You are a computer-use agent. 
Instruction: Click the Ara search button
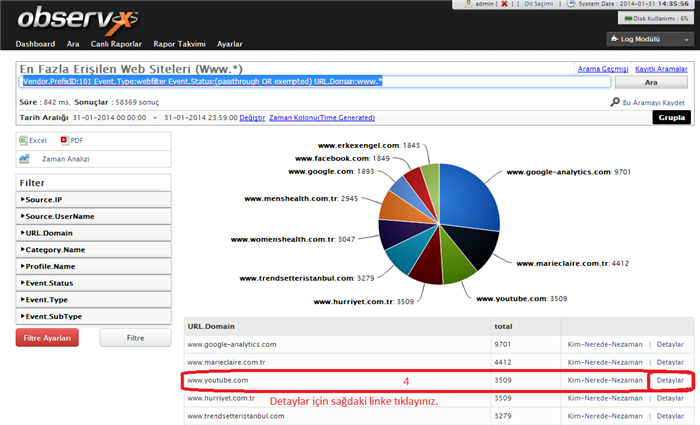point(651,82)
